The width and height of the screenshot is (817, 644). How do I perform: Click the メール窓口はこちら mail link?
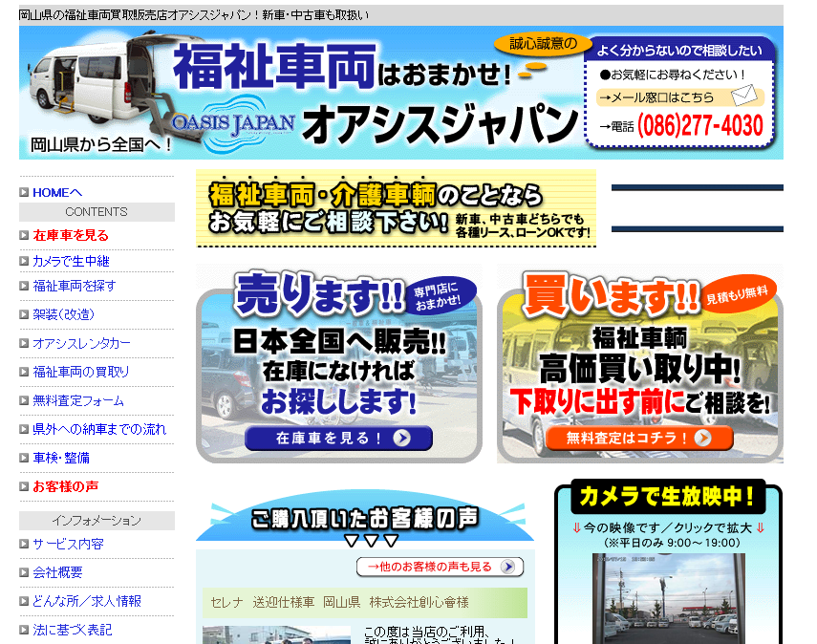coord(680,97)
